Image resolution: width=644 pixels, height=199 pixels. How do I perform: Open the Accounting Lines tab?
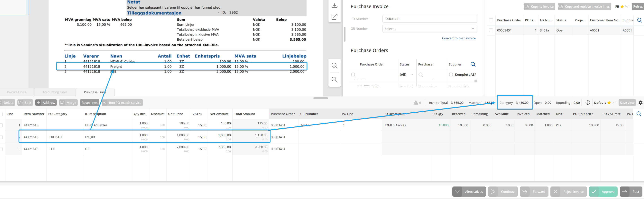55,92
